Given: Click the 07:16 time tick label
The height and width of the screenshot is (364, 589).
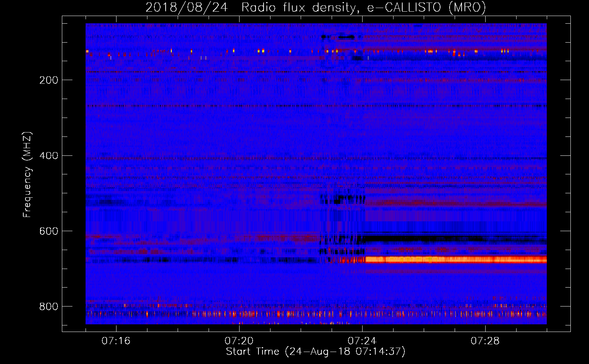Looking at the screenshot, I should [x=116, y=341].
